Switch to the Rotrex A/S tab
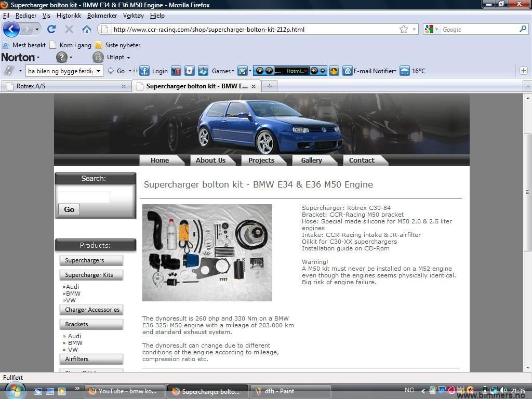 66,86
